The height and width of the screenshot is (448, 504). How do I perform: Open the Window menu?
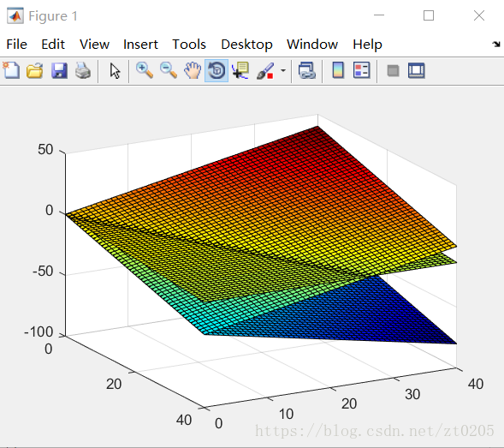point(312,44)
